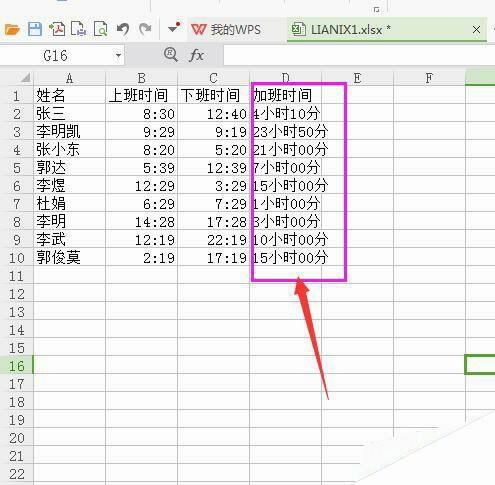Expand the quick access toolbar dropdown

(174, 28)
